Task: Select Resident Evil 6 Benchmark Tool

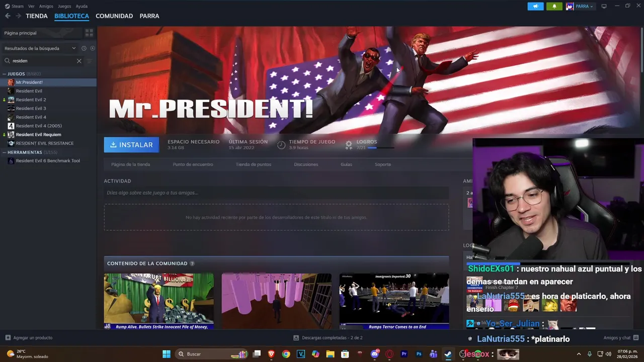Action: [x=48, y=161]
